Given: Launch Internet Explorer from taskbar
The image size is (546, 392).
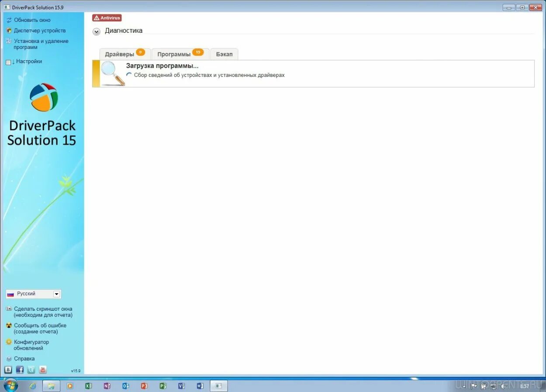Looking at the screenshot, I should pyautogui.click(x=33, y=386).
